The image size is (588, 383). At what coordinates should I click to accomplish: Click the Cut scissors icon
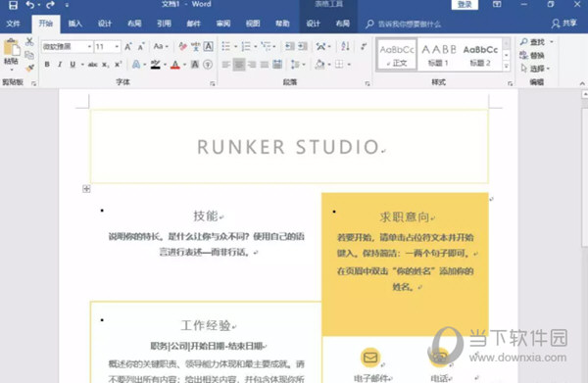29,41
